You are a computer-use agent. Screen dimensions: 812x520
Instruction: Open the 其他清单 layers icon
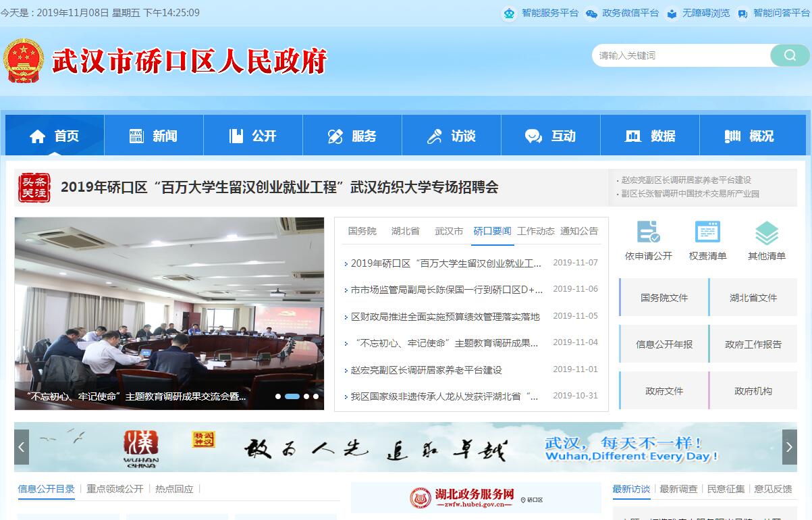coord(767,234)
